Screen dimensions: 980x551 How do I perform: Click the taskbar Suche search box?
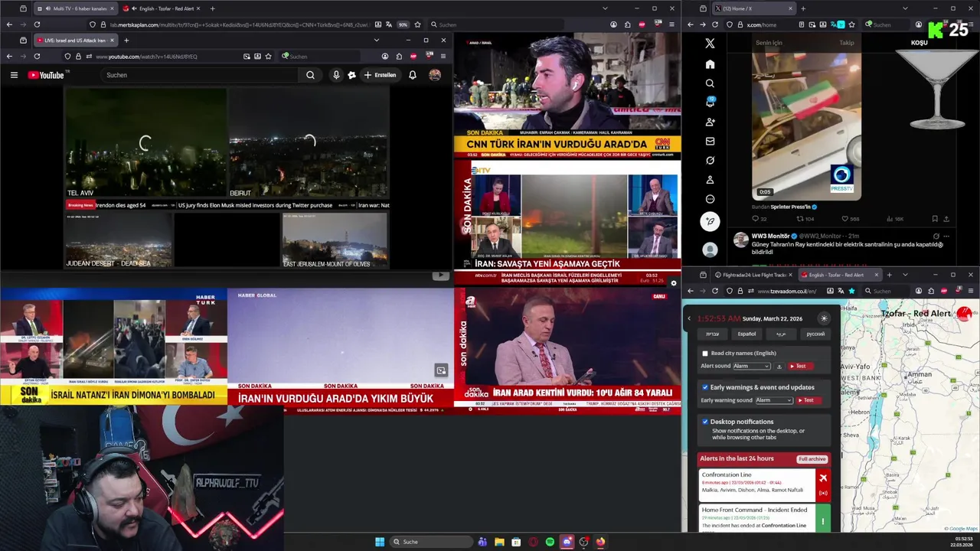tap(432, 542)
